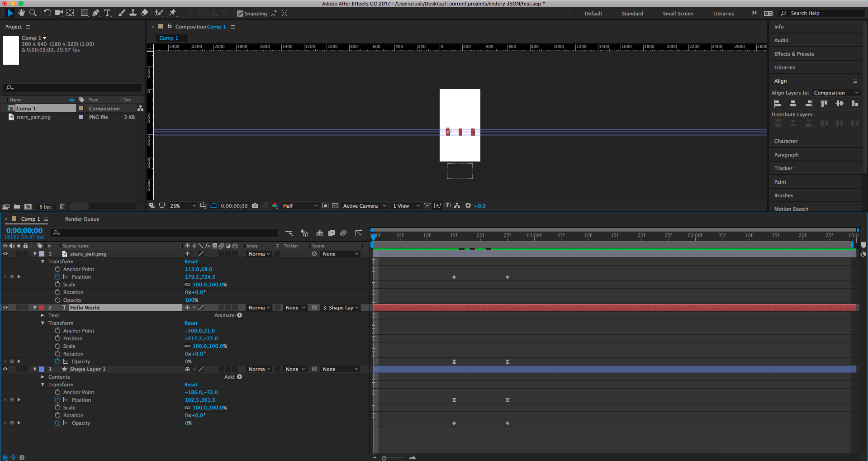Click the Add button for Shape Layer 1
This screenshot has height=461, width=868.
(x=239, y=377)
